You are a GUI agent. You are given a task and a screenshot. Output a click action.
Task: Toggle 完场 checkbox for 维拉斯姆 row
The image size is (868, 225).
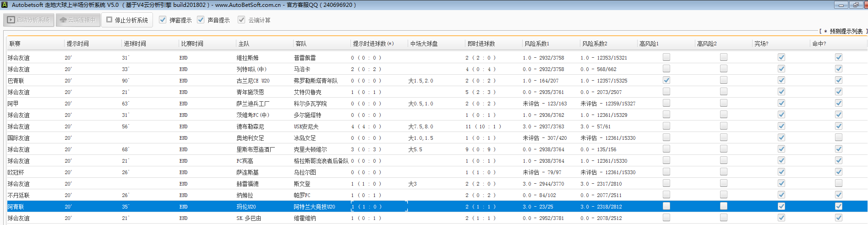(x=781, y=57)
